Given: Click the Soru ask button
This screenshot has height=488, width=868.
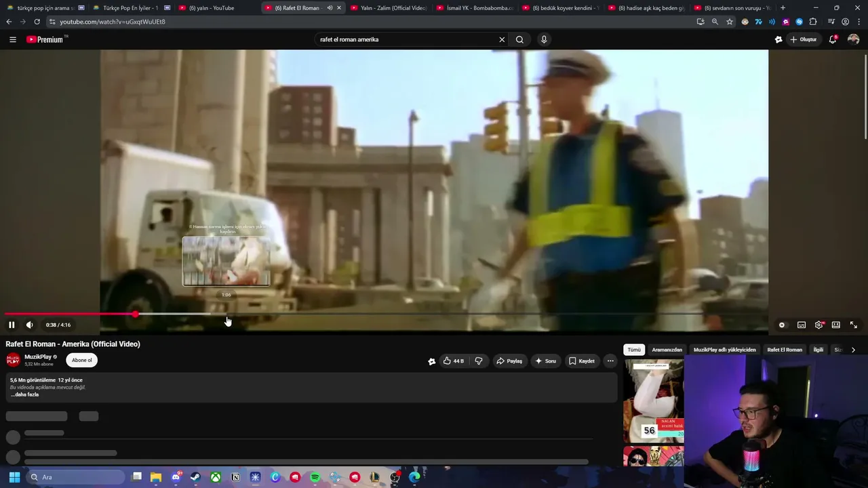Looking at the screenshot, I should [x=546, y=361].
